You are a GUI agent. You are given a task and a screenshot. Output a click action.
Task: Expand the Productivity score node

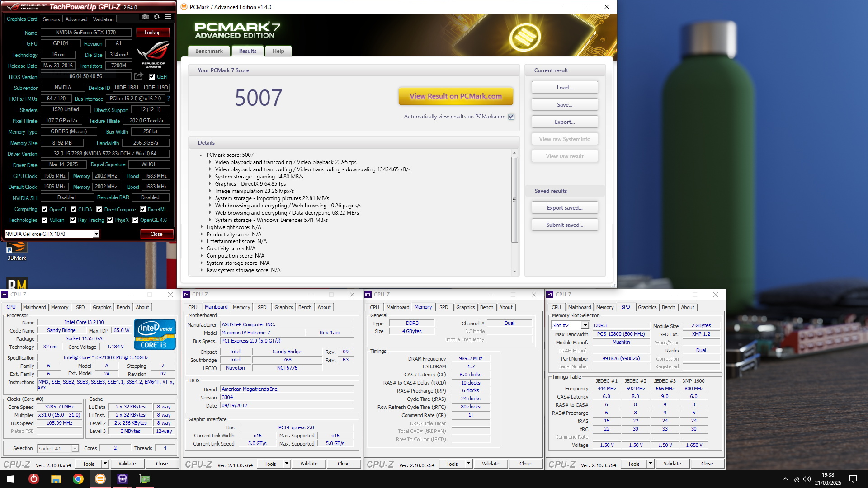[202, 235]
